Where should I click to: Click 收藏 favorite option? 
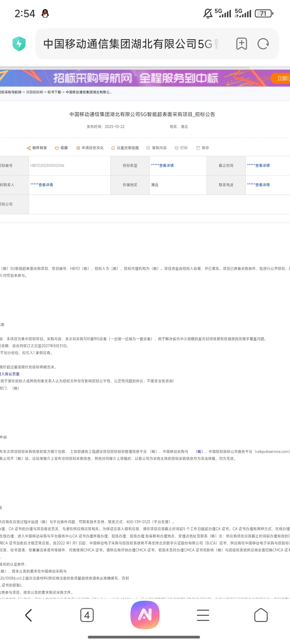61,148
